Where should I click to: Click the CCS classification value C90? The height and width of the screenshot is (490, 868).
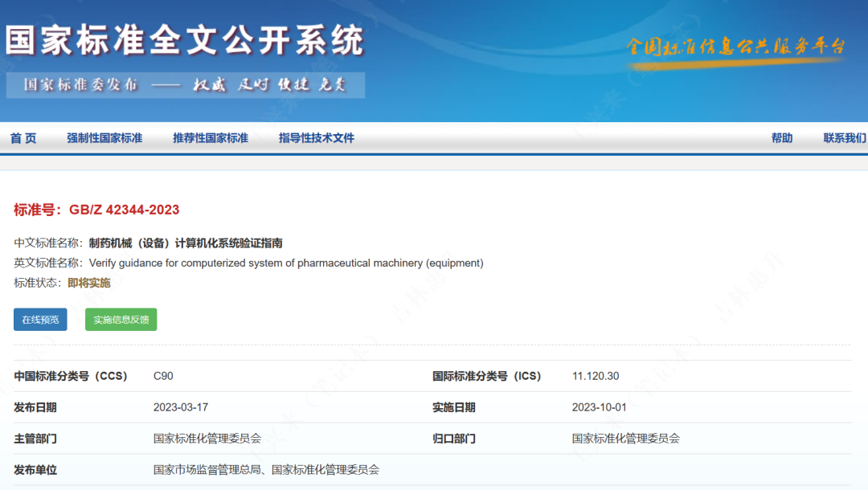coord(163,376)
